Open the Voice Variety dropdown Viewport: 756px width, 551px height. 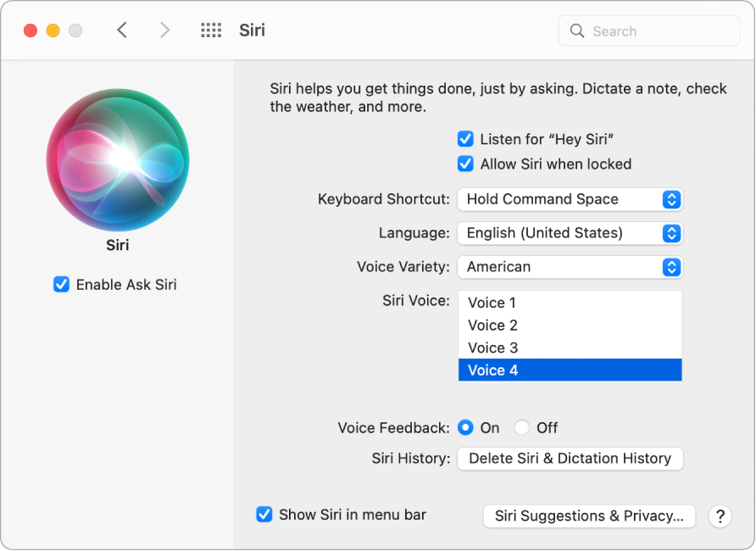(570, 267)
